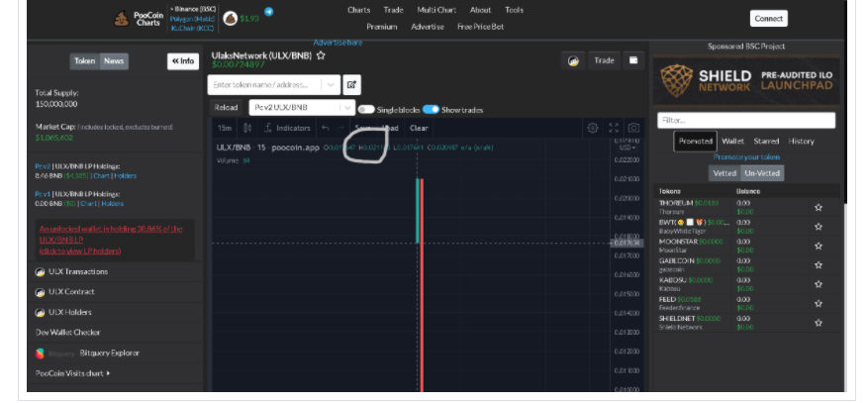
Task: Open Dev Wallet Checker link
Action: 67,333
